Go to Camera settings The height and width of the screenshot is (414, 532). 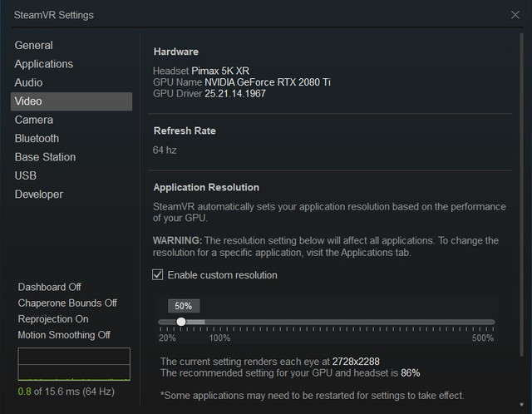coord(34,120)
